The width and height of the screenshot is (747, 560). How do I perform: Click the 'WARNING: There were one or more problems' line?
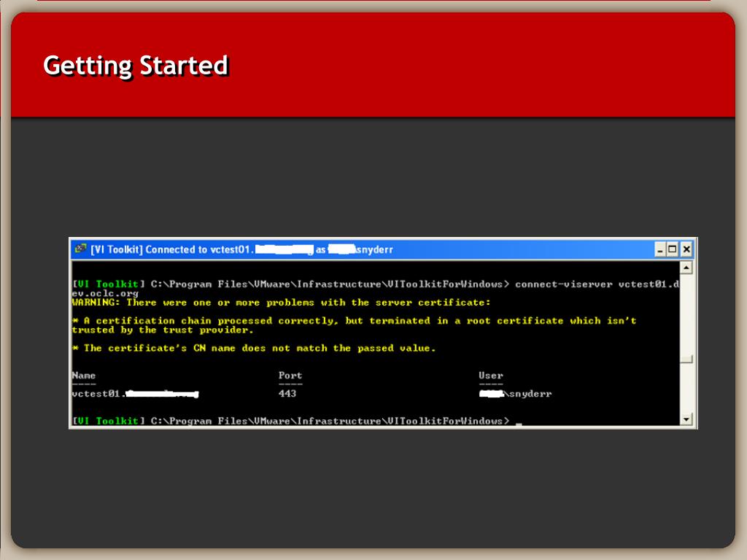pos(281,303)
